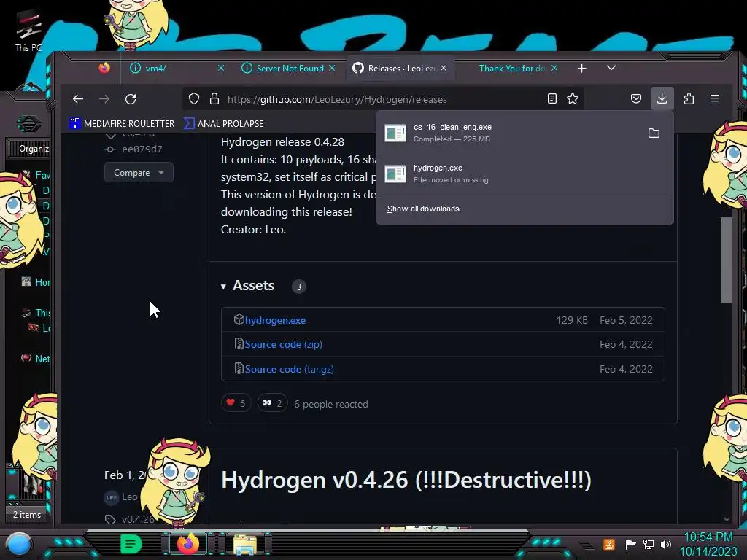The width and height of the screenshot is (747, 560).
Task: Open the second bookmark in bookmarks bar
Action: (x=223, y=124)
